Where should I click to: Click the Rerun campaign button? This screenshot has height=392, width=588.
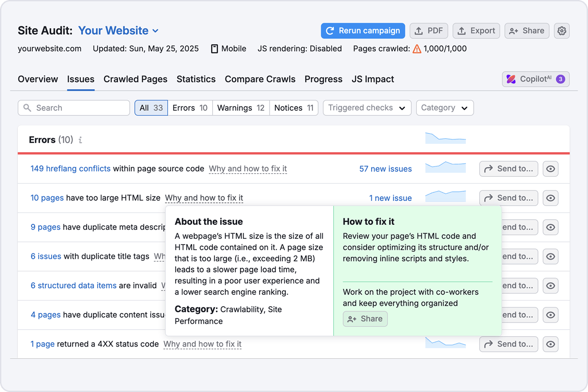(363, 31)
